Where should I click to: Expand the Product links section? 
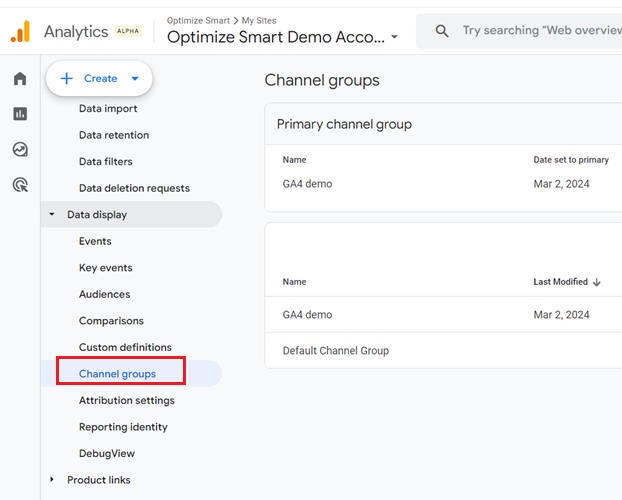pyautogui.click(x=52, y=479)
